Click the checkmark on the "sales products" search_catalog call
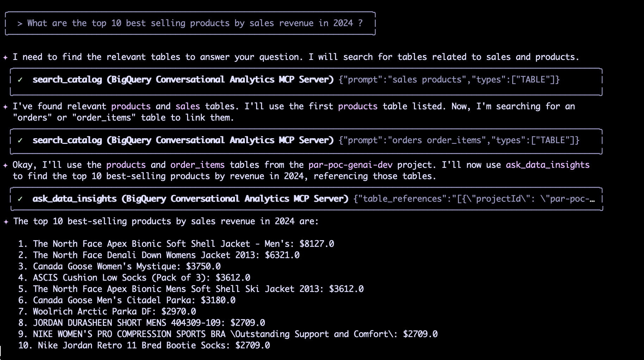The image size is (644, 360). pyautogui.click(x=20, y=80)
